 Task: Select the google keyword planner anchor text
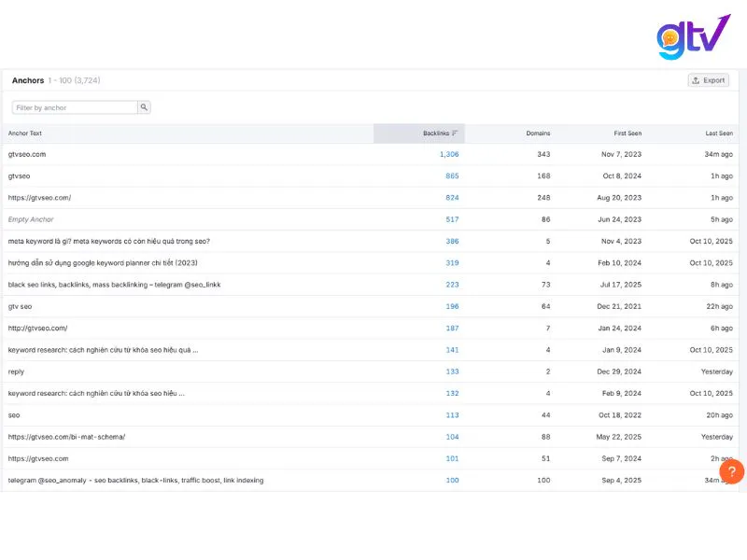click(x=103, y=263)
